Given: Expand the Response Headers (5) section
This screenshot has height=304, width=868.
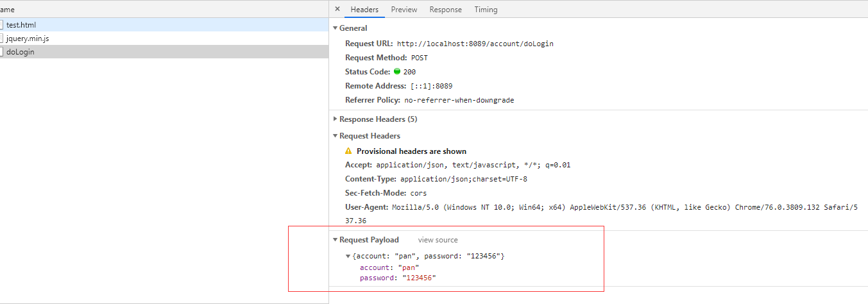Looking at the screenshot, I should pos(335,119).
